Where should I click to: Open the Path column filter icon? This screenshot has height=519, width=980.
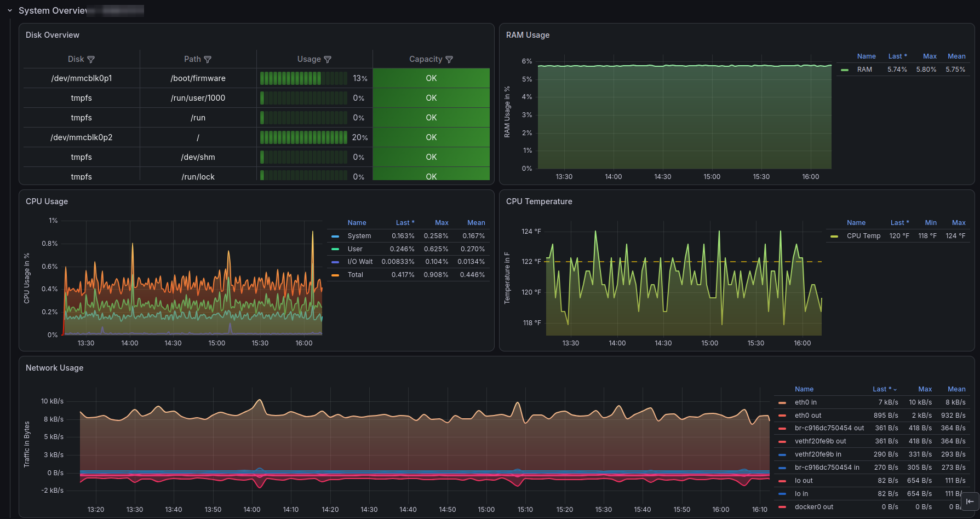[208, 59]
